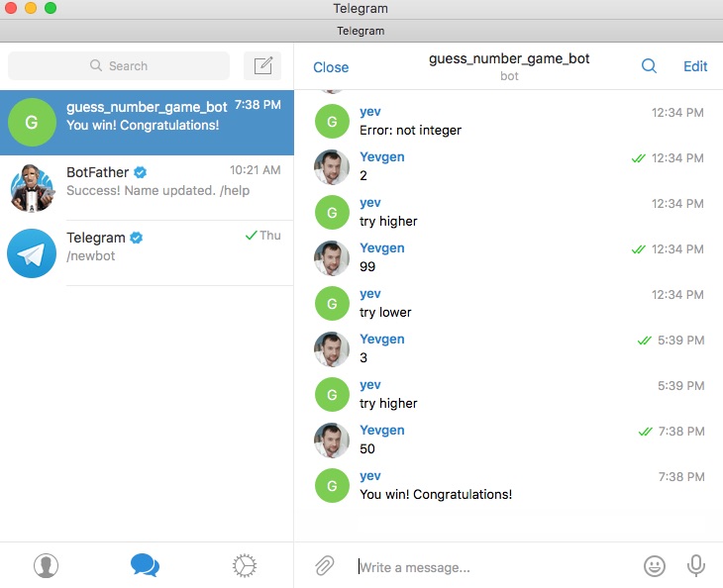Click Yevgen's photo beside message '50'
Image resolution: width=723 pixels, height=588 pixels.
click(x=332, y=441)
